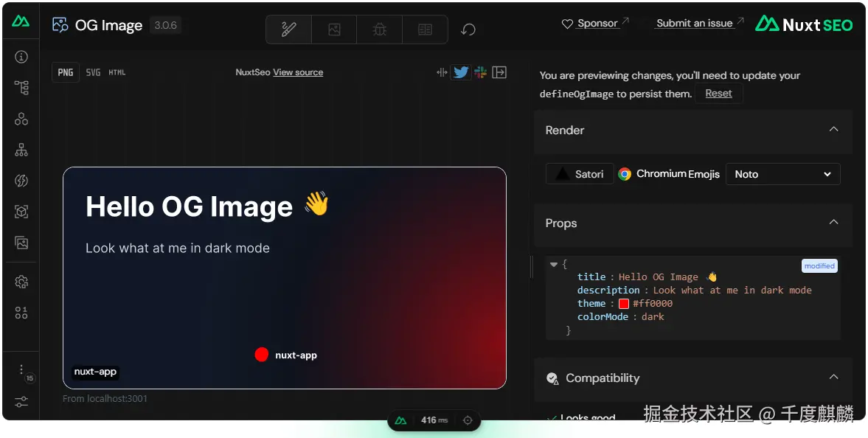Click the red #ff0000 theme color swatch
This screenshot has height=438, width=868.
click(623, 303)
